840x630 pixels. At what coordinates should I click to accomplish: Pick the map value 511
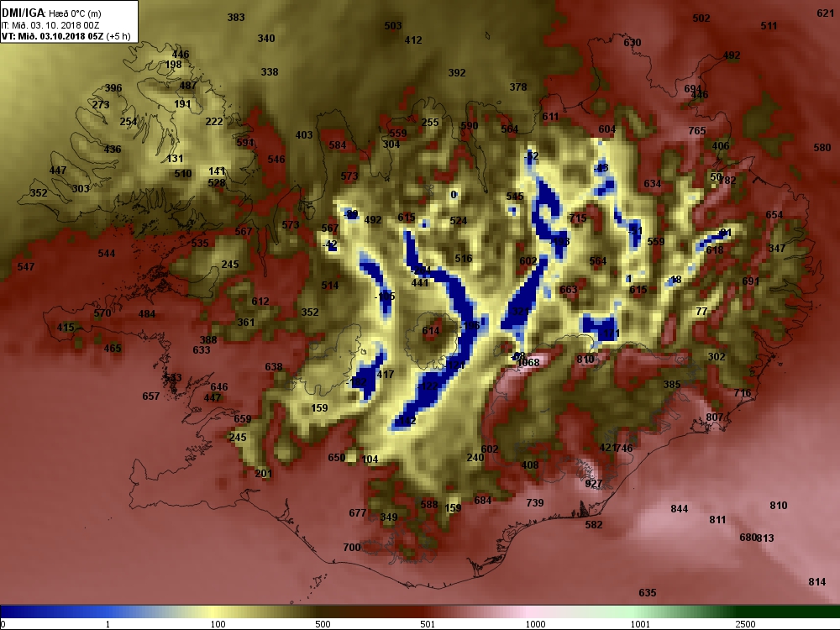click(769, 26)
